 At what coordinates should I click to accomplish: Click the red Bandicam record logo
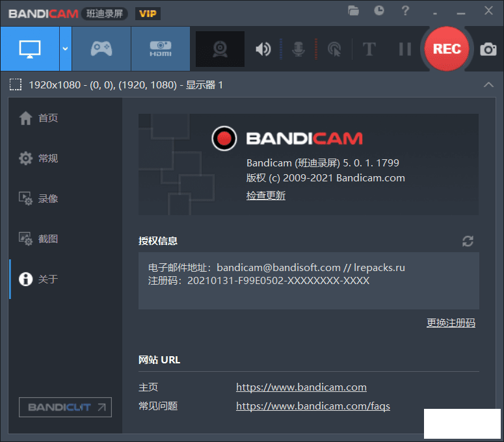tap(224, 138)
